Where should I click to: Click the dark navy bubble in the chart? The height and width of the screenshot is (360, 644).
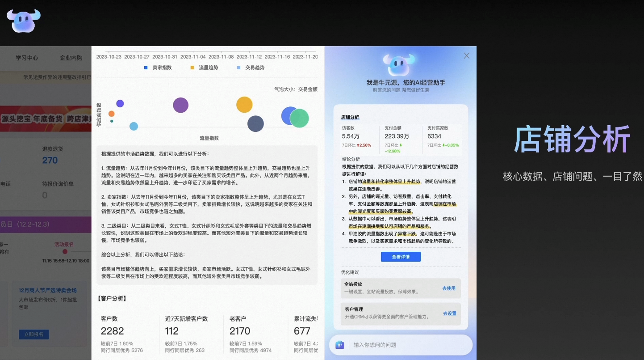pyautogui.click(x=255, y=124)
